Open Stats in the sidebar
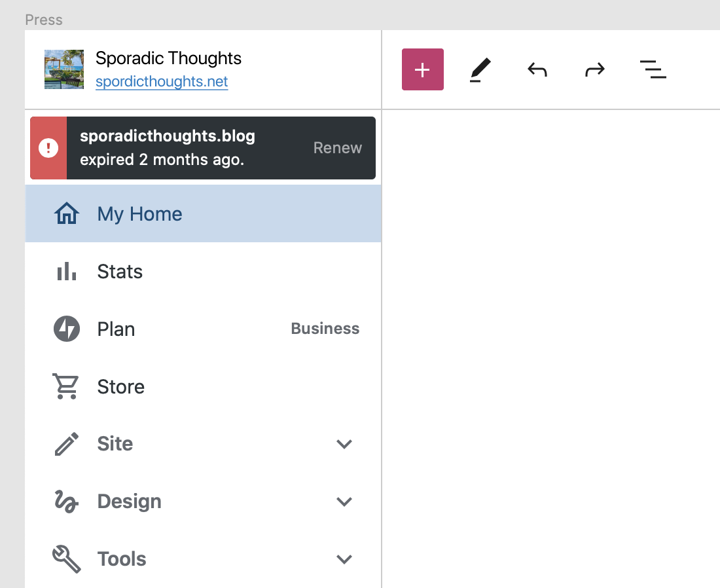Screen dimensions: 720x588 203,272
